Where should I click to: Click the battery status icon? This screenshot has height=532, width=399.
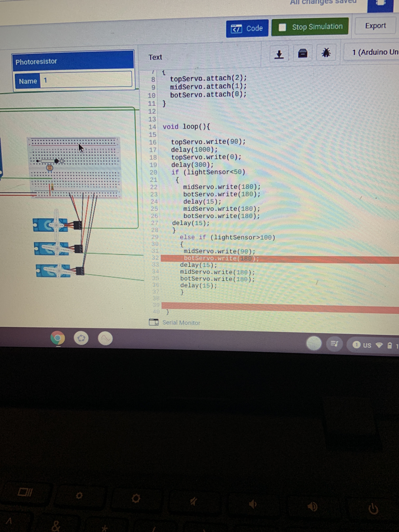point(390,346)
